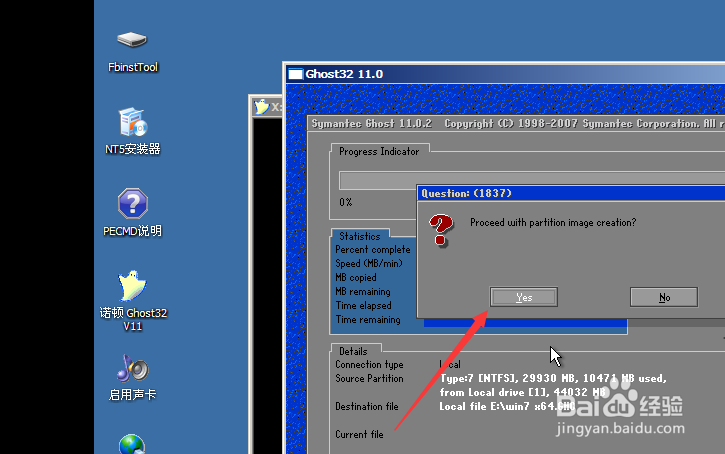Select the Details panel label
725x454 pixels.
coord(353,351)
